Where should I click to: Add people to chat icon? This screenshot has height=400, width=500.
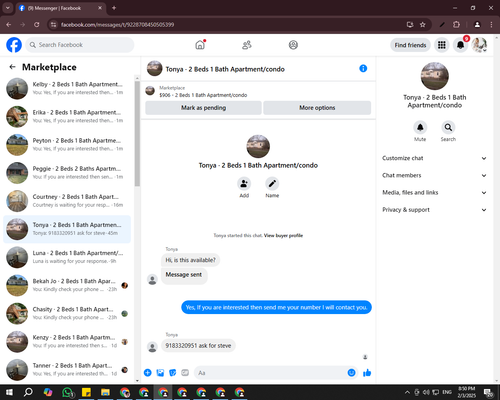click(x=244, y=183)
